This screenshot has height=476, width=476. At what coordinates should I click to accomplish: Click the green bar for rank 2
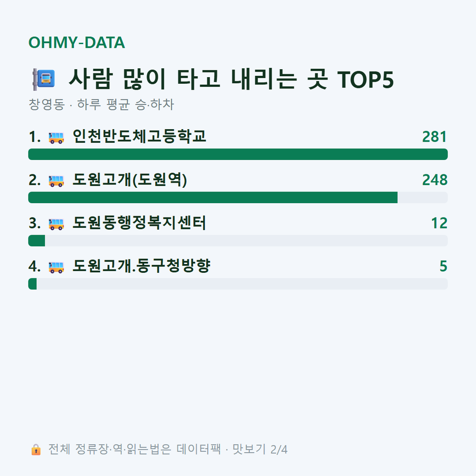(x=213, y=197)
